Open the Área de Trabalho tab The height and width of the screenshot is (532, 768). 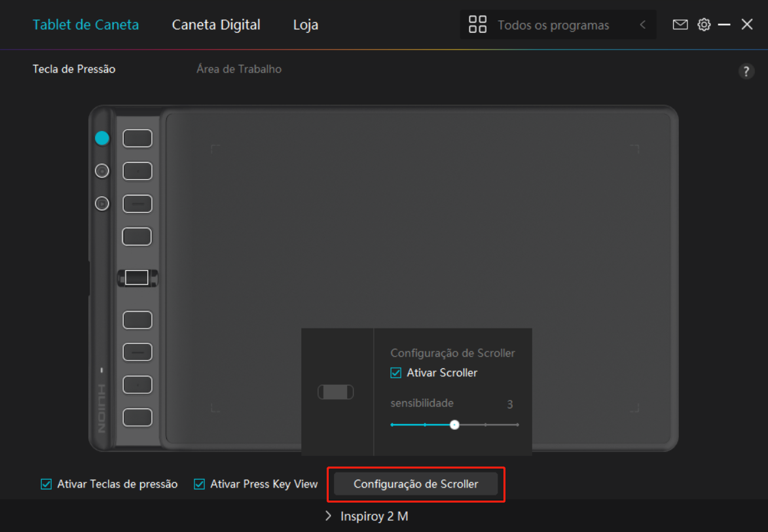point(239,69)
